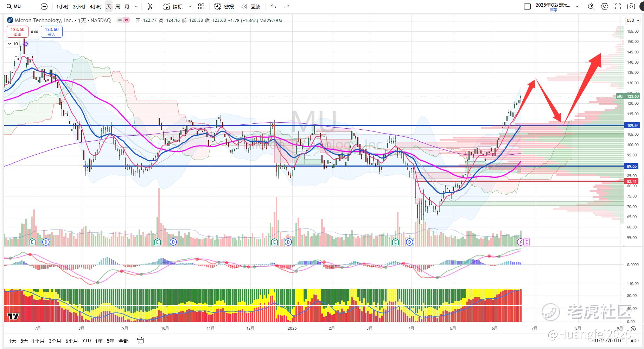
Task: Open symbol search for MU
Action: click(14, 6)
